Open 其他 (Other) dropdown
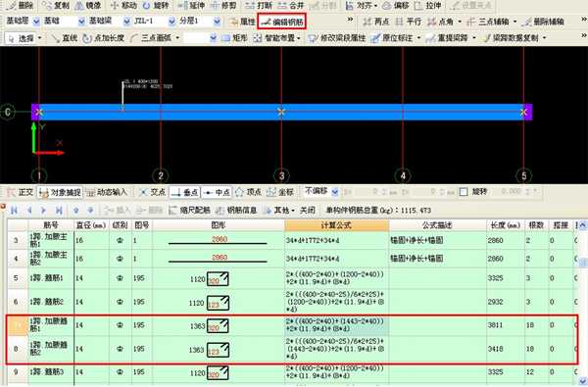This screenshot has height=387, width=588. (279, 210)
